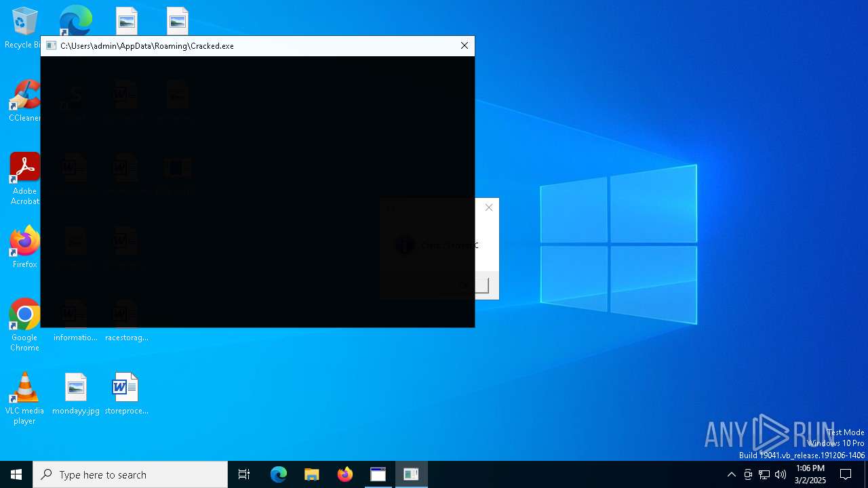Viewport: 868px width, 488px height.
Task: Open the network status tray icon
Action: 764,474
